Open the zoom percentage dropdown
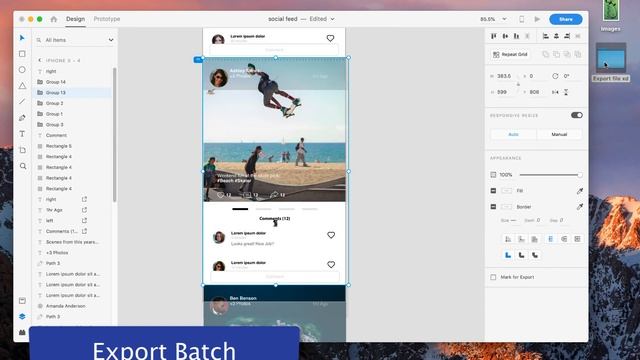 (504, 19)
